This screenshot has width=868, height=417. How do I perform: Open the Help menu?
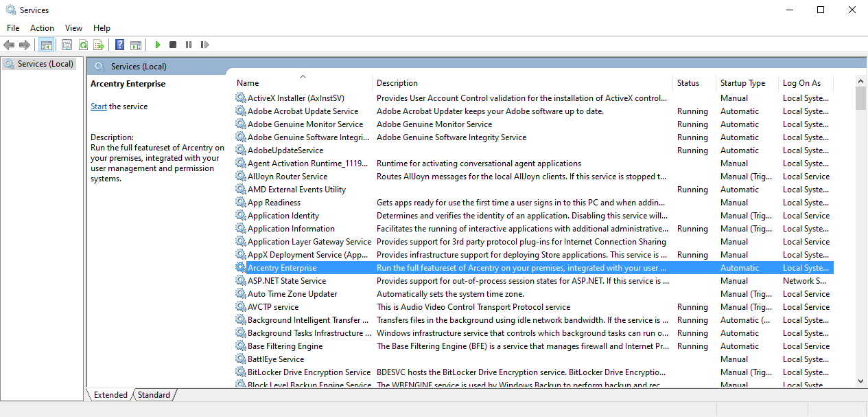102,28
